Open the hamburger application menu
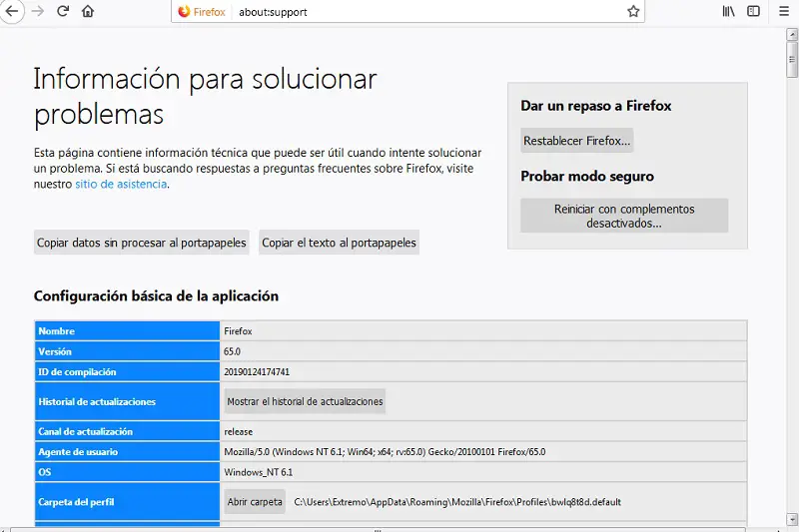Viewport: 799px width, 532px height. coord(784,11)
